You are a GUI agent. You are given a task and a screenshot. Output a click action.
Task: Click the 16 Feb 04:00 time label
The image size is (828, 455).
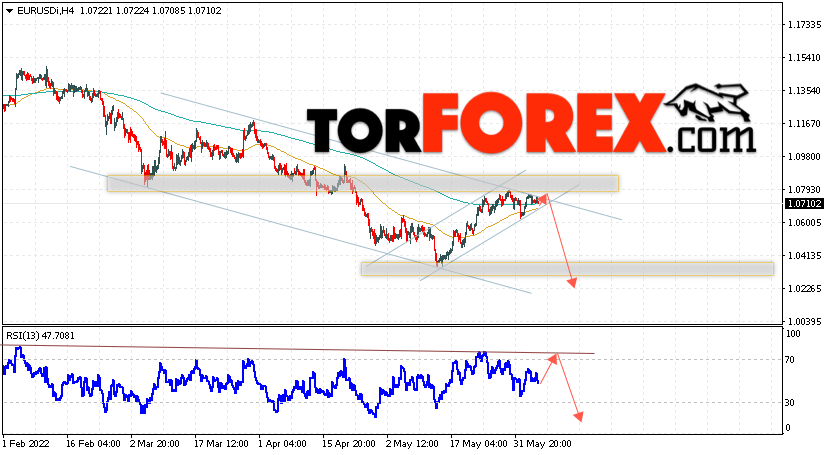coord(93,444)
